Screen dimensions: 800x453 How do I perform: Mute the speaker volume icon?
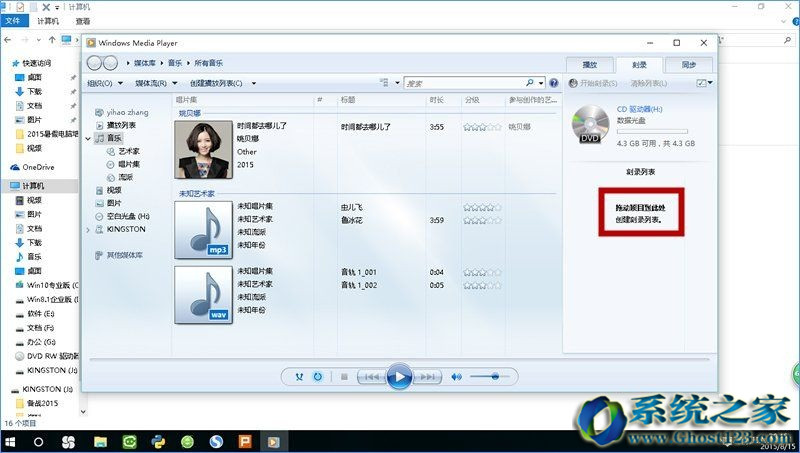[456, 376]
